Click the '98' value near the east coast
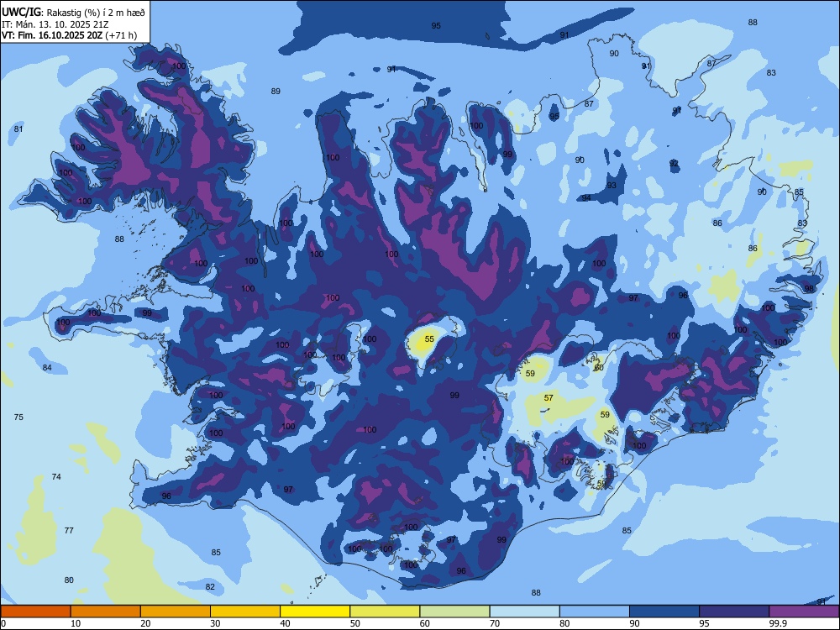840x630 pixels. click(x=809, y=288)
